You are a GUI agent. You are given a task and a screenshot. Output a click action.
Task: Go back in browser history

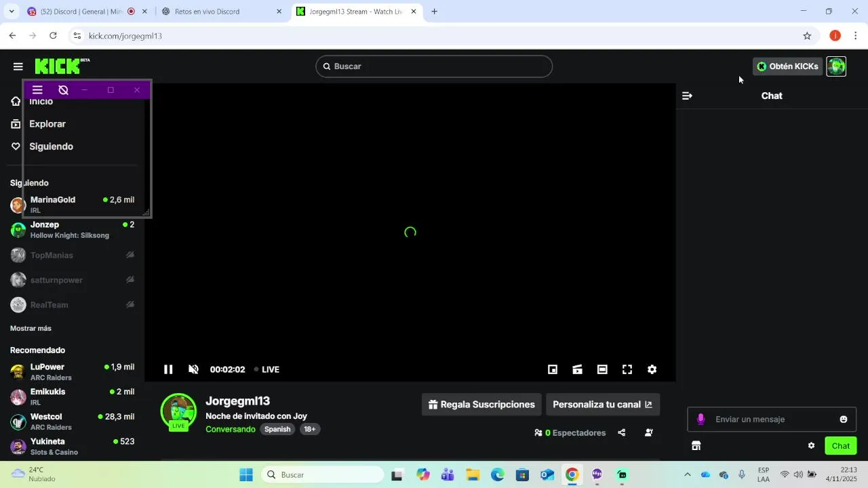click(x=12, y=36)
